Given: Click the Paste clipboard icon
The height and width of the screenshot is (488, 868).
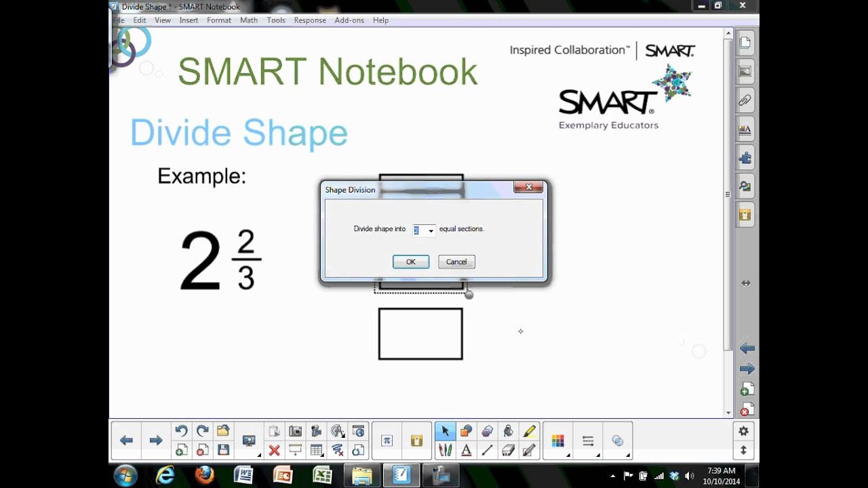Looking at the screenshot, I should click(x=274, y=431).
